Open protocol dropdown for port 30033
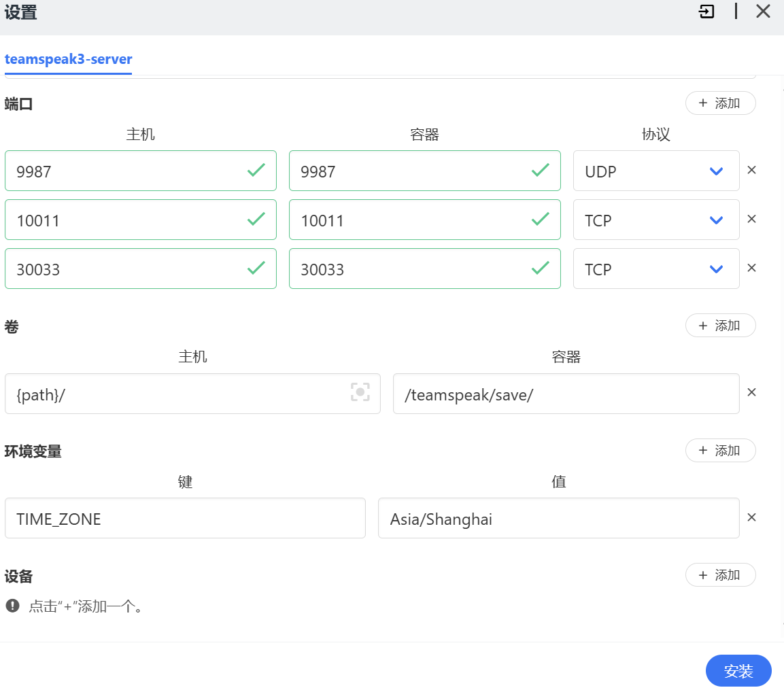This screenshot has height=690, width=784. 656,269
